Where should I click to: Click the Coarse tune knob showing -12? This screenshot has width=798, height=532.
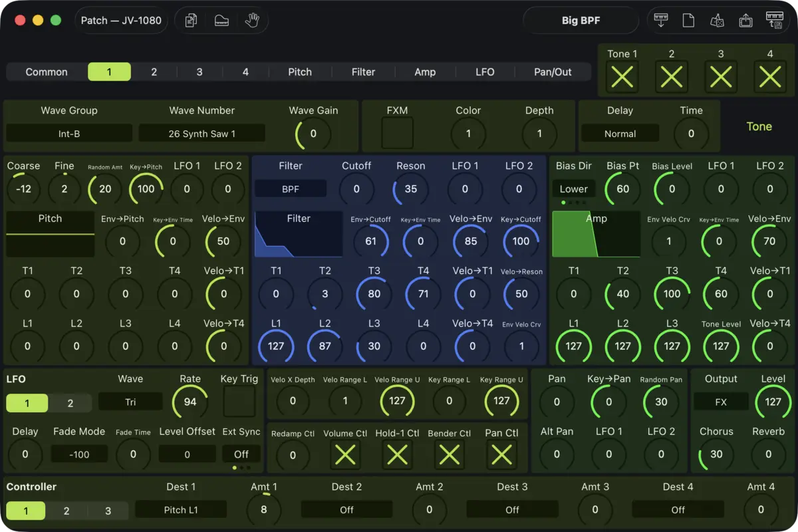point(24,189)
